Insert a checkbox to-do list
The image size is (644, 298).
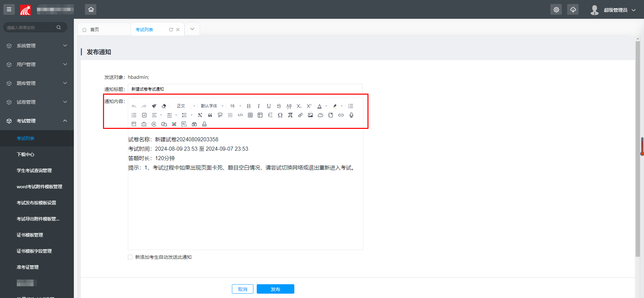(144, 115)
